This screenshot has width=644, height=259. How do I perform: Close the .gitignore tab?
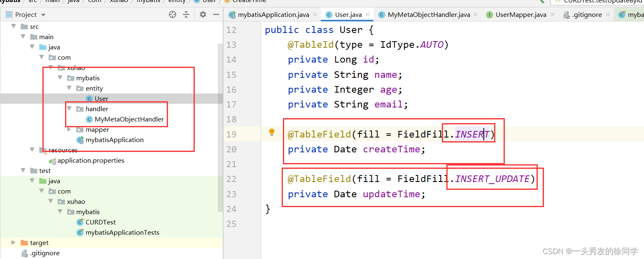click(x=608, y=14)
